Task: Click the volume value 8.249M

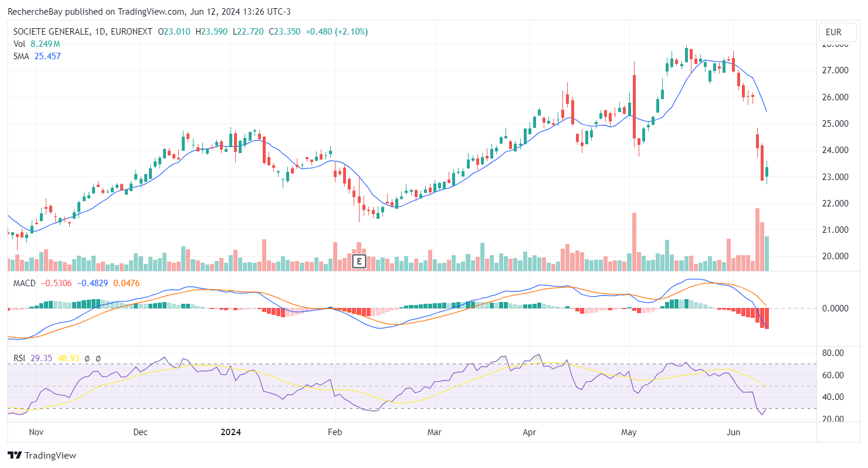Action: click(45, 44)
